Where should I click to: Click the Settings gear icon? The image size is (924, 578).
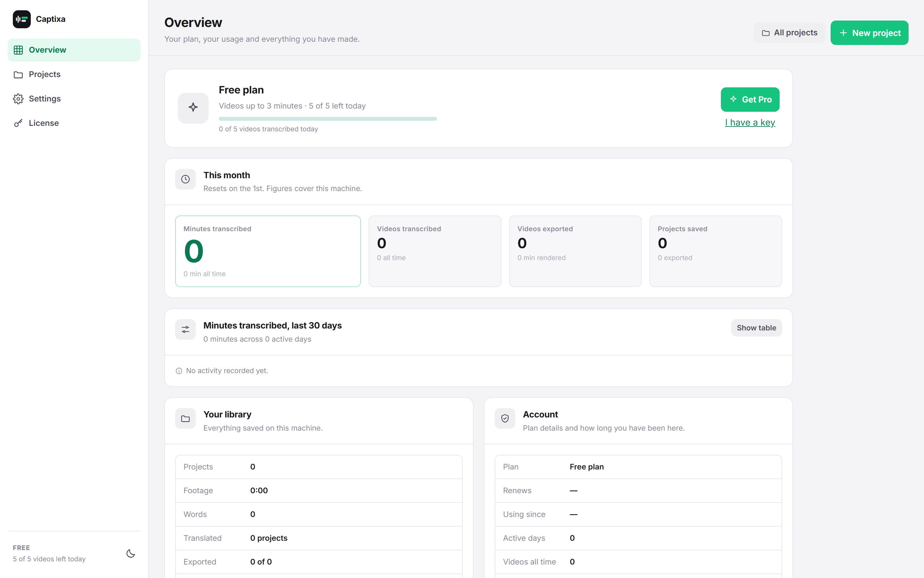(x=18, y=99)
